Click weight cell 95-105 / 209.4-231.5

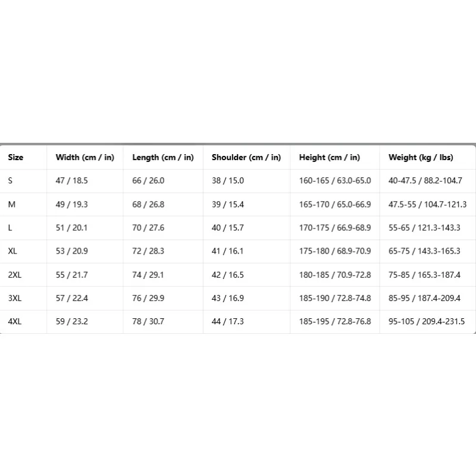pyautogui.click(x=427, y=321)
